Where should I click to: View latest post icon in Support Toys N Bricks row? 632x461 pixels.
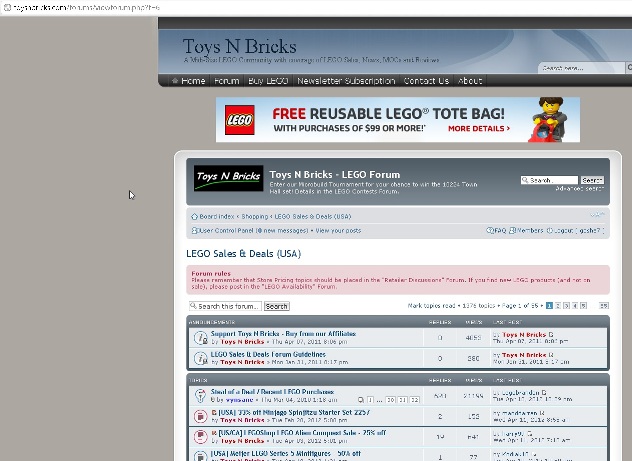coord(551,334)
